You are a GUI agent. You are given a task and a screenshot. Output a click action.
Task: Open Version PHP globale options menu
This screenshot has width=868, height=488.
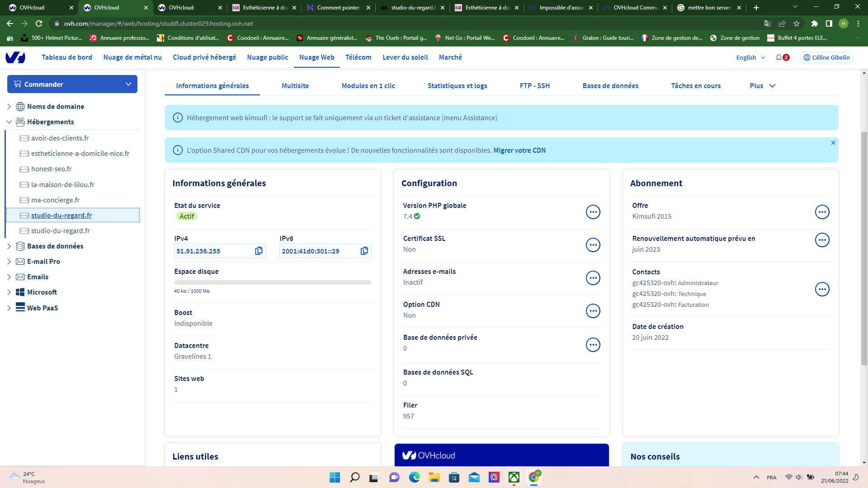[x=593, y=212]
